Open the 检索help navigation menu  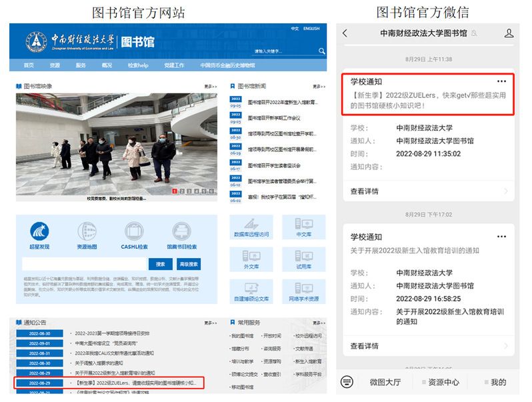[138, 65]
